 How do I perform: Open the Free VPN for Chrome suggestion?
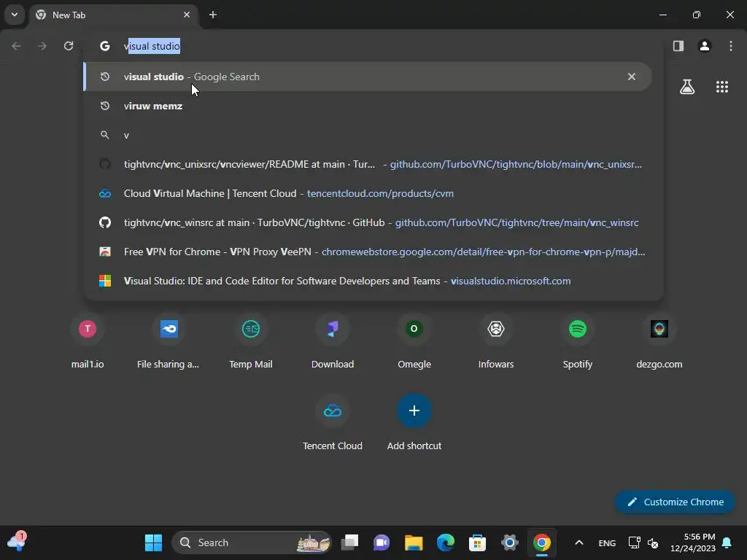pyautogui.click(x=368, y=252)
